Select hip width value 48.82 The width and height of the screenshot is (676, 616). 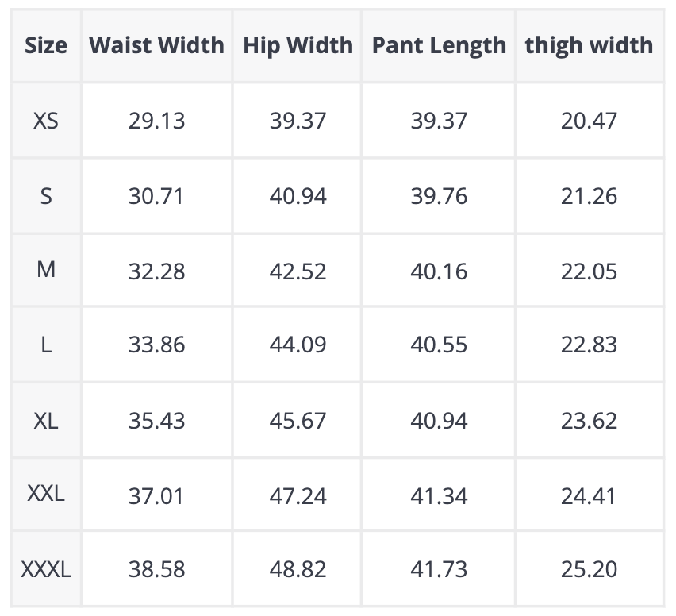click(296, 569)
